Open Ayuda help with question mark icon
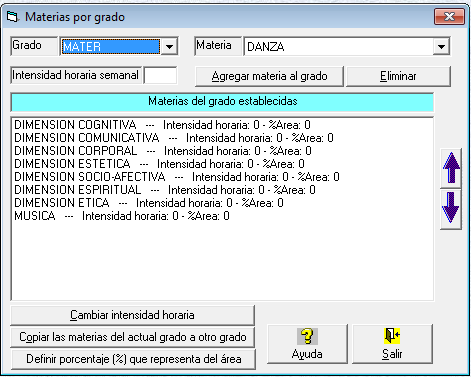Screen dimensions: 471x377 [x=307, y=344]
